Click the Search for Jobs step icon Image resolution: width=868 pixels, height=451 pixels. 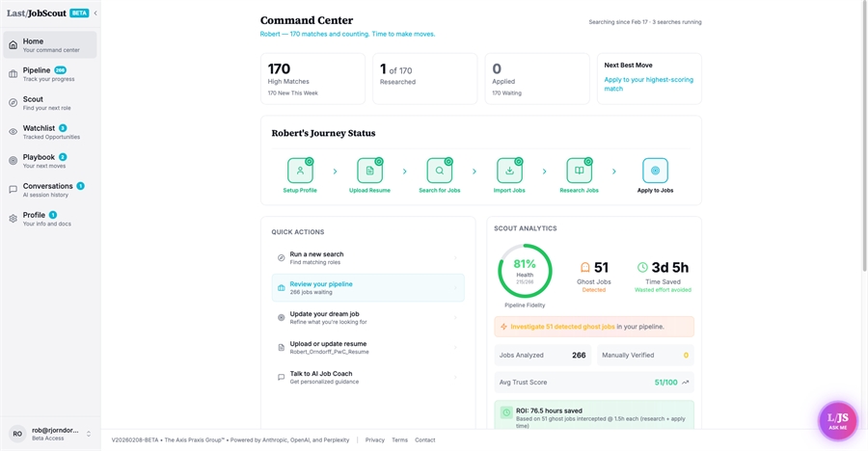click(x=440, y=171)
